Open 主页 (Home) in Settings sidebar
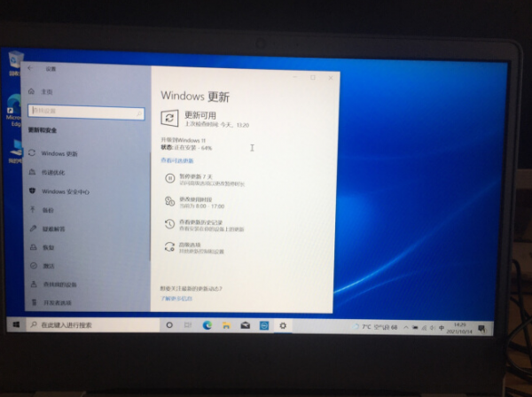The image size is (532, 397). point(41,91)
